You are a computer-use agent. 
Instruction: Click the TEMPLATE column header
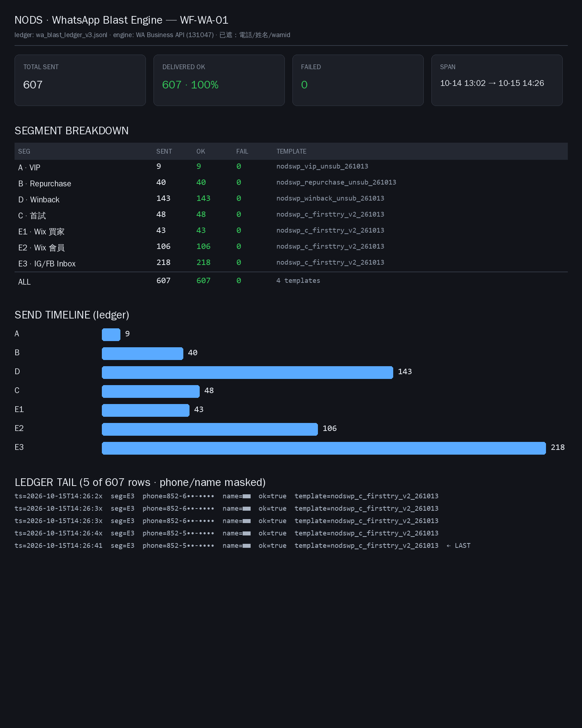[291, 151]
